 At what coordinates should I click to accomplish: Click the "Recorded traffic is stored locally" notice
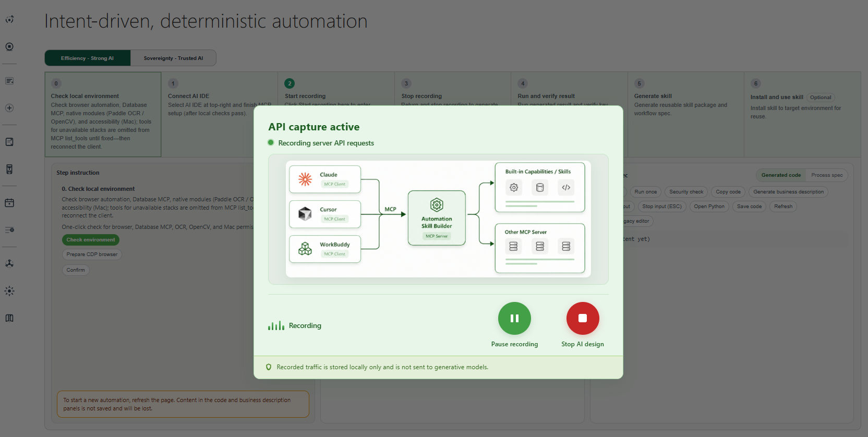pyautogui.click(x=382, y=367)
